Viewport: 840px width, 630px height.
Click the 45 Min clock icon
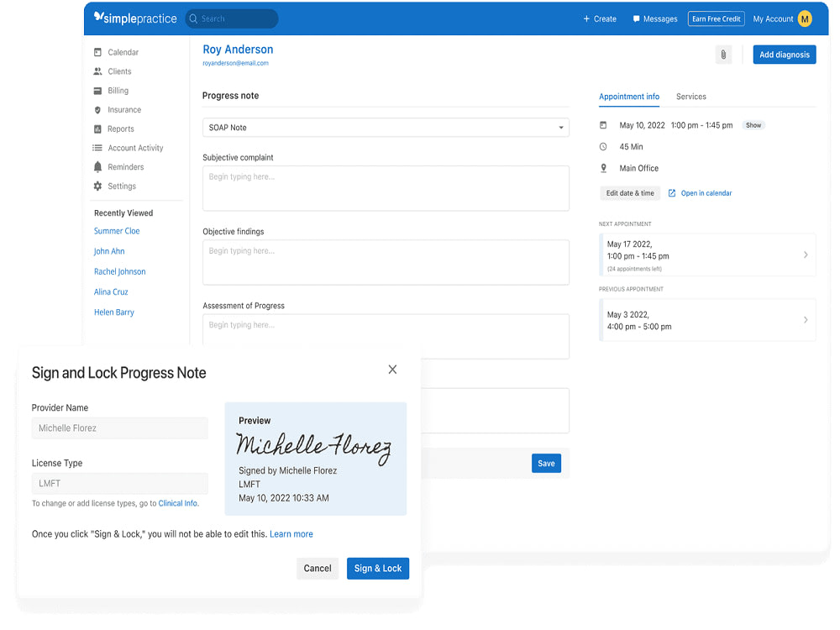pos(603,146)
